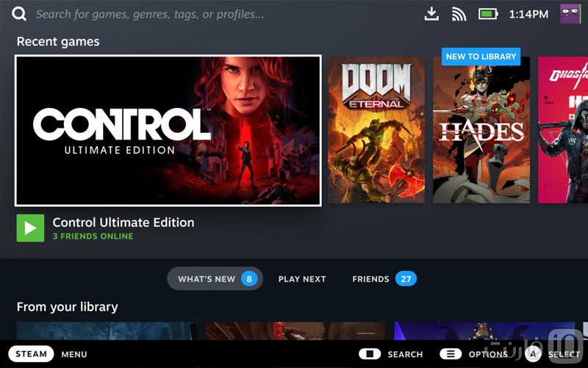
Task: Open the downloads icon
Action: click(431, 14)
